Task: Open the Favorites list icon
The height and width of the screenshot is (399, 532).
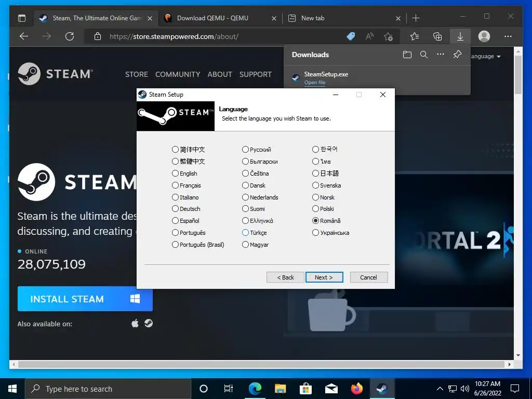Action: [415, 36]
